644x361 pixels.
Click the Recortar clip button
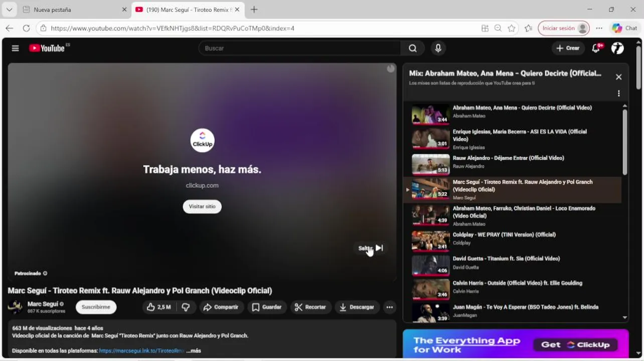pos(310,307)
